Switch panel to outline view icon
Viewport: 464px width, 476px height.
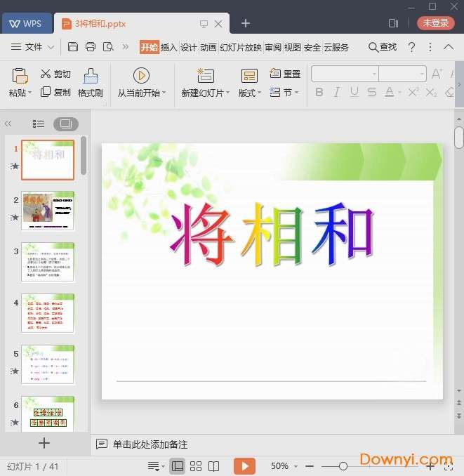click(38, 124)
